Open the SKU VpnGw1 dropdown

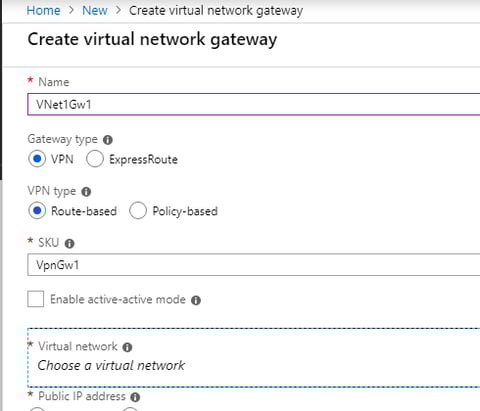(x=254, y=265)
